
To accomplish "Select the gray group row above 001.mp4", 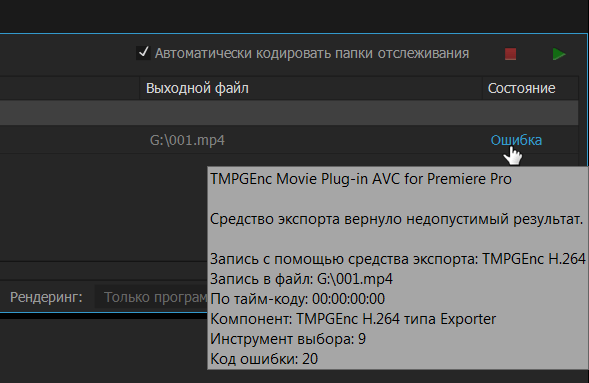I will [289, 113].
